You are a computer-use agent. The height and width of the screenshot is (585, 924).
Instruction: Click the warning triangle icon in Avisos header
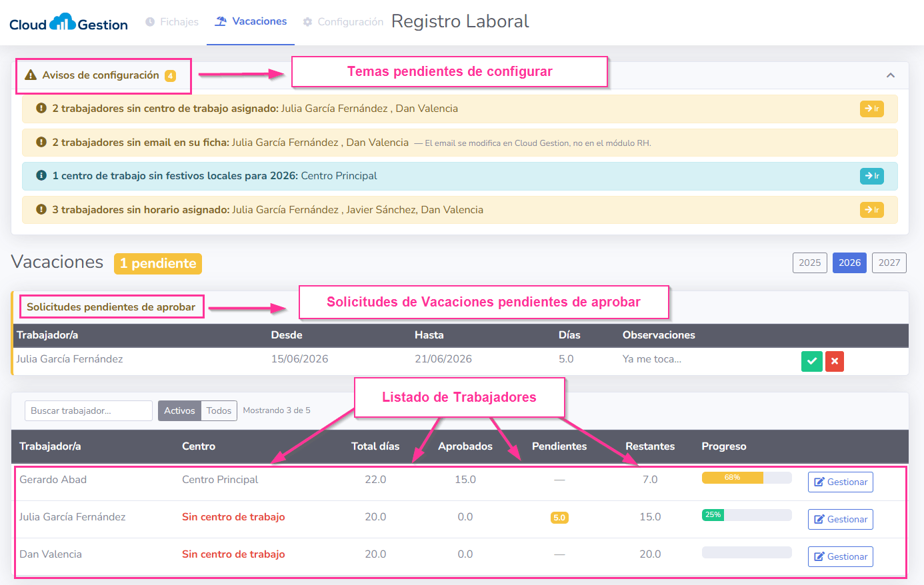pos(31,75)
